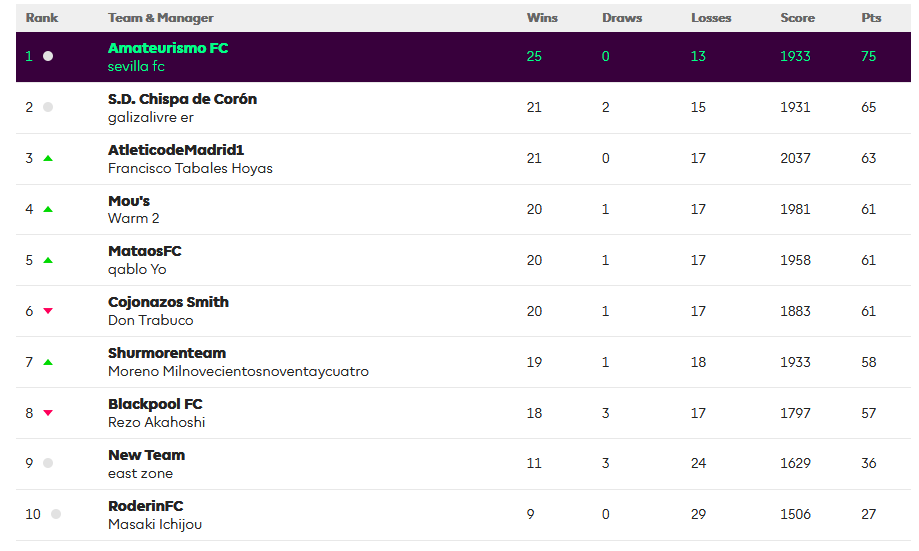Click the Score column header
This screenshot has width=919, height=551.
coord(797,18)
